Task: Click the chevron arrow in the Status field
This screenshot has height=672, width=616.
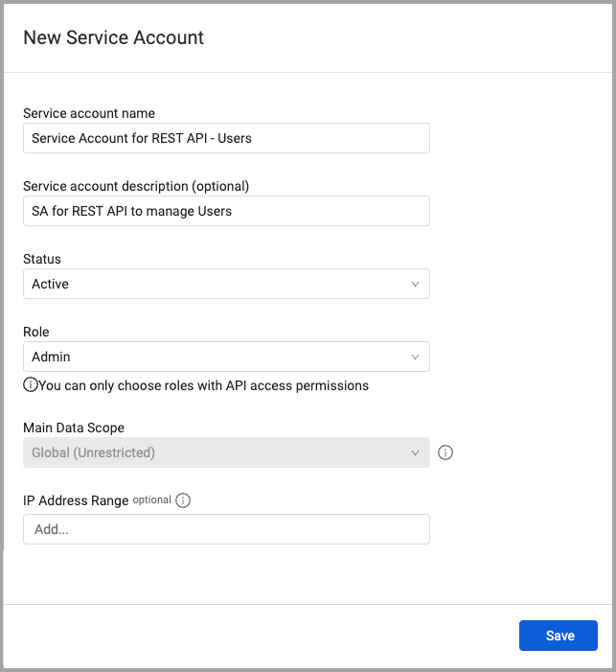Action: coord(415,284)
